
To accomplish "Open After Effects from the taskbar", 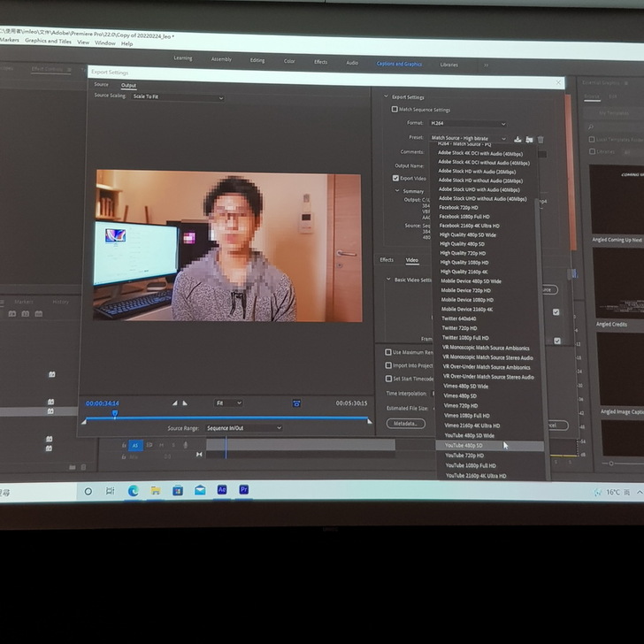I will tap(222, 489).
